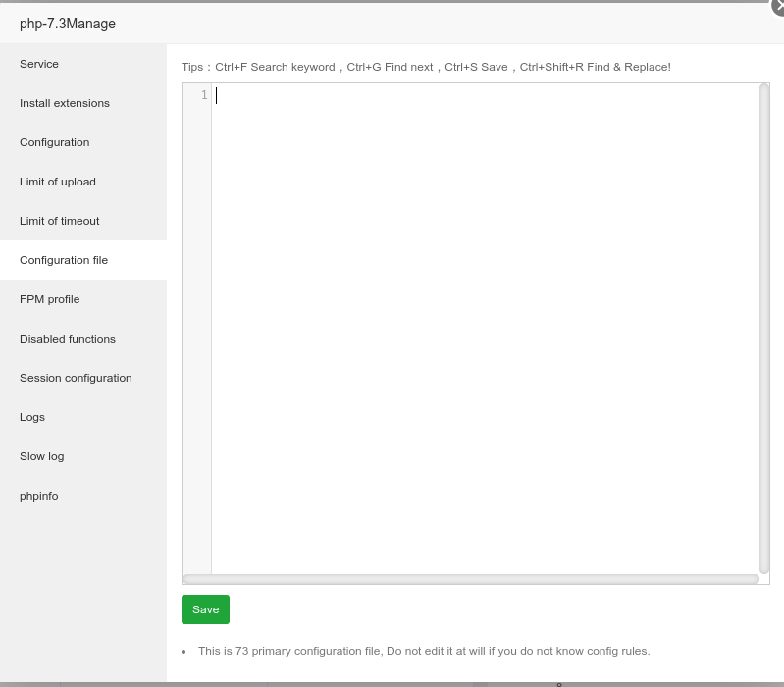784x687 pixels.
Task: Open Session configuration
Action: pyautogui.click(x=76, y=378)
